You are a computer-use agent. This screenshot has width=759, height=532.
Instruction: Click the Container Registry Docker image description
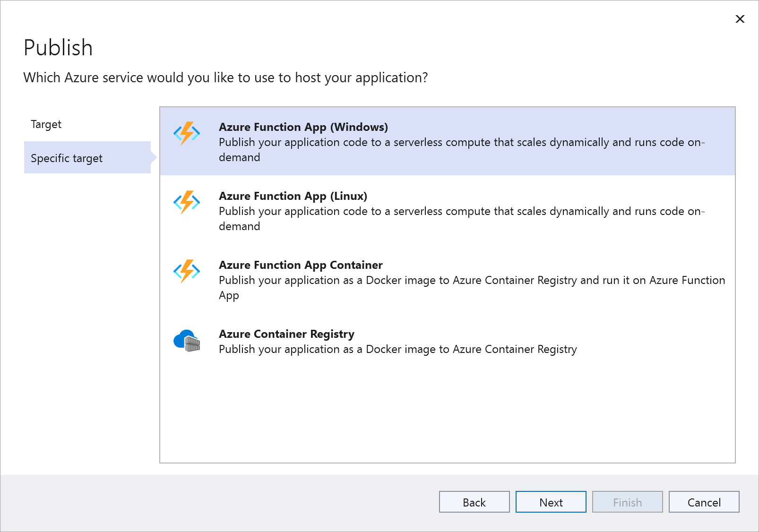tap(398, 349)
